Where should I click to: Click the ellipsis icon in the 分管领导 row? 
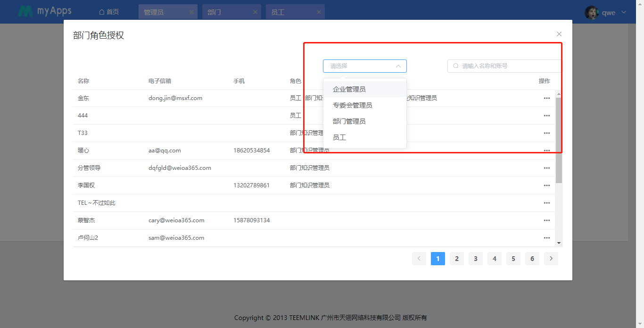coord(546,168)
